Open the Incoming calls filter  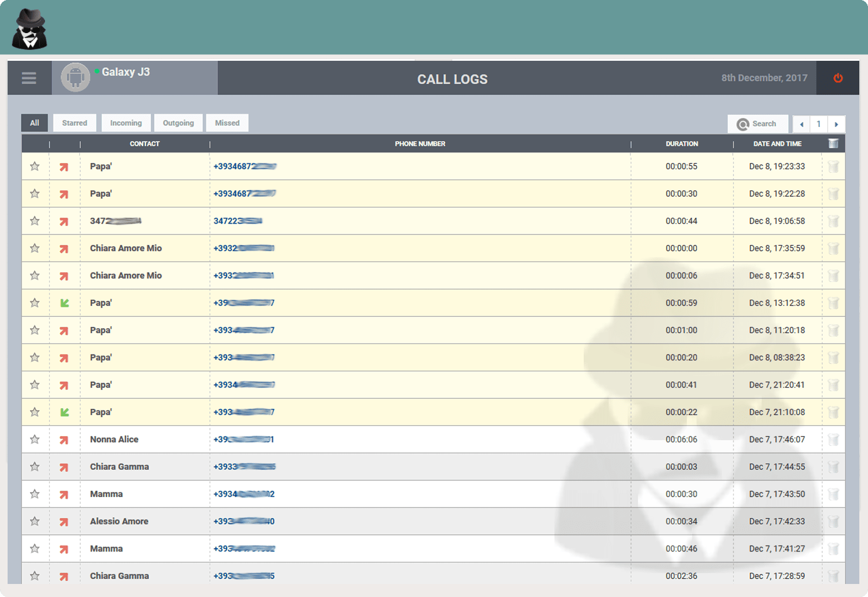[x=126, y=123]
